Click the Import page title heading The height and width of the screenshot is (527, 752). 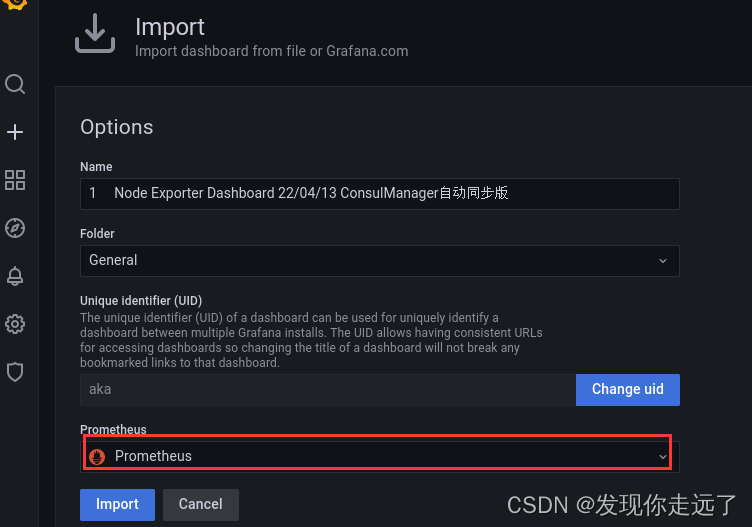click(x=170, y=27)
